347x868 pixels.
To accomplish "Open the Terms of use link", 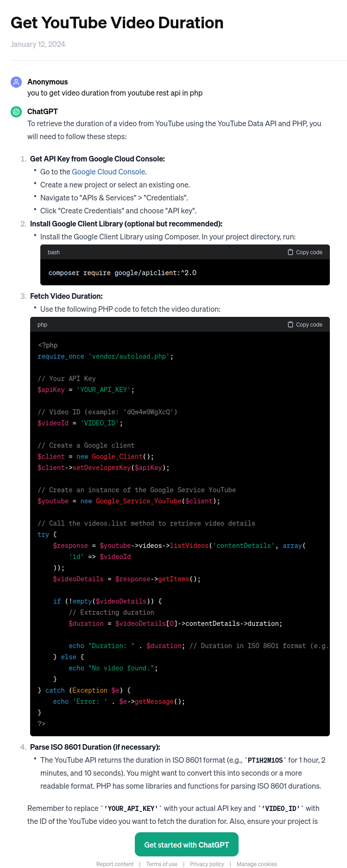I will pyautogui.click(x=162, y=864).
